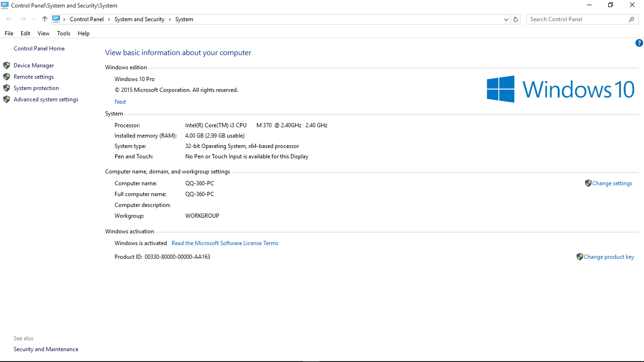Screen dimensions: 644x362
Task: Open the recent locations dropdown arrow
Action: (34, 19)
